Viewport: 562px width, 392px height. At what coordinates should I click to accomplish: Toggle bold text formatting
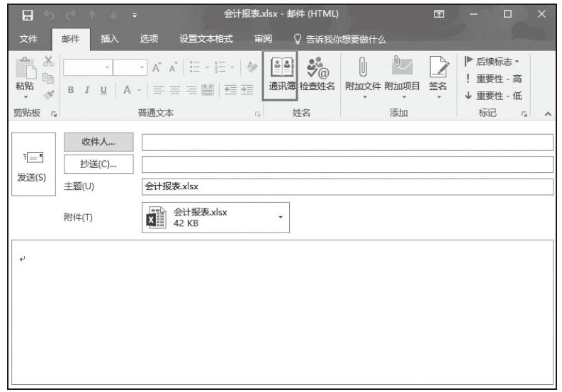[x=72, y=89]
